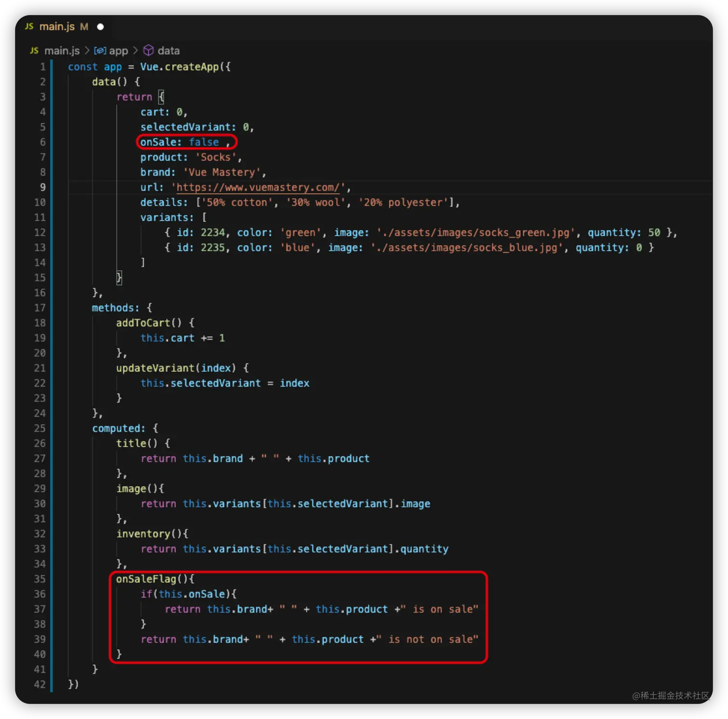Click the 'cart: 0,' line
The image size is (728, 719).
click(x=164, y=112)
